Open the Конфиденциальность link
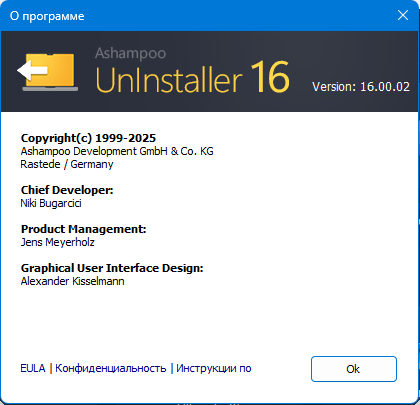420x405 pixels. click(110, 368)
